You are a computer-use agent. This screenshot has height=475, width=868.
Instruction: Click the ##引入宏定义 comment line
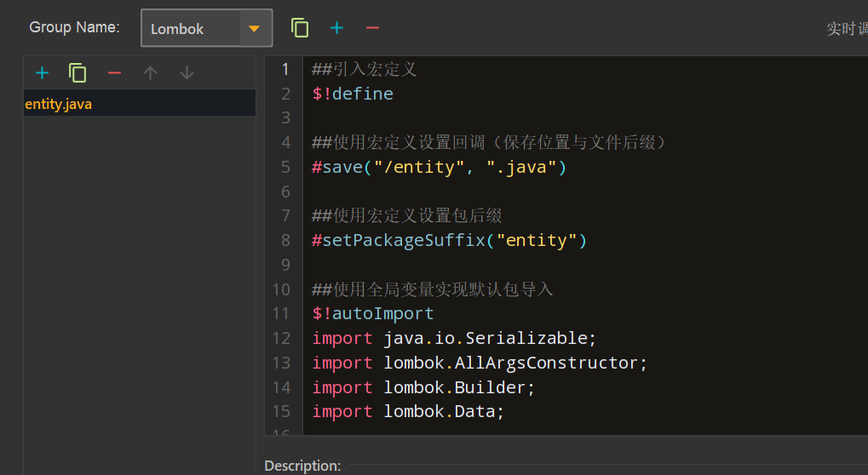[x=365, y=69]
